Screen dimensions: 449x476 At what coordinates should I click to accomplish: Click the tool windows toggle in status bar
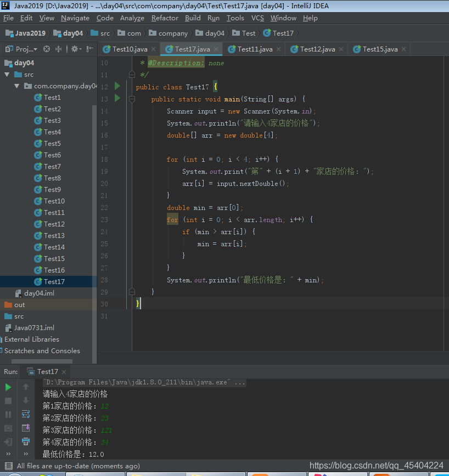tap(9, 466)
